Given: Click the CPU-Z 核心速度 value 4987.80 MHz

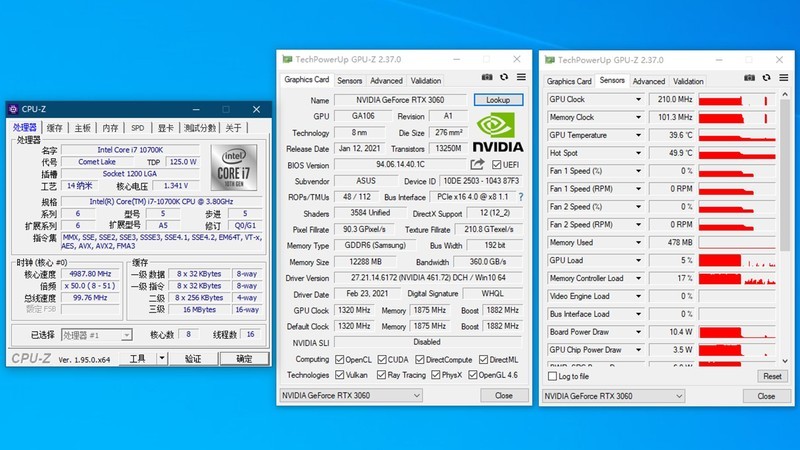Looking at the screenshot, I should [x=90, y=274].
